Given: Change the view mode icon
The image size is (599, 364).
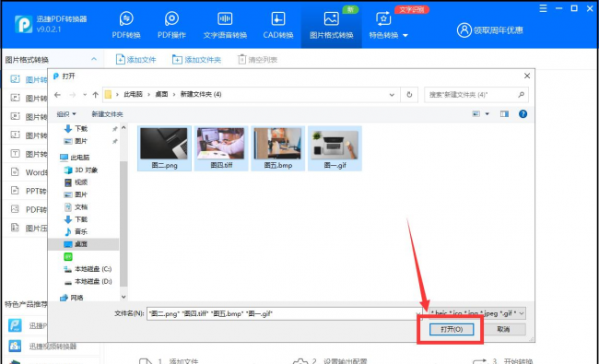Looking at the screenshot, I should click(x=476, y=114).
